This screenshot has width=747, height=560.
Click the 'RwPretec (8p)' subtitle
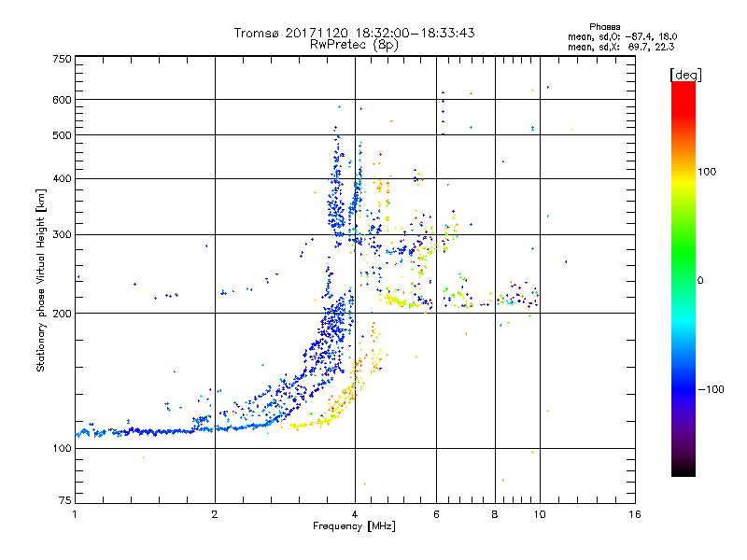pyautogui.click(x=354, y=45)
